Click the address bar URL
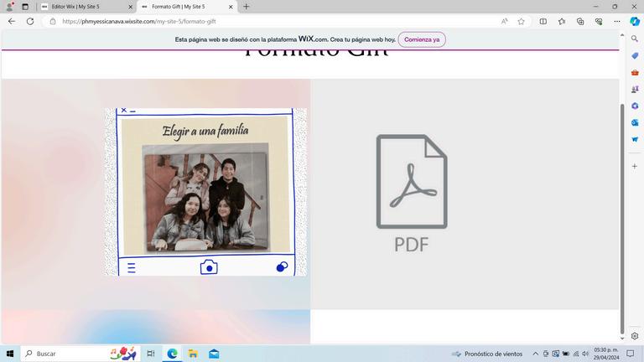644x362 pixels. [139, 21]
